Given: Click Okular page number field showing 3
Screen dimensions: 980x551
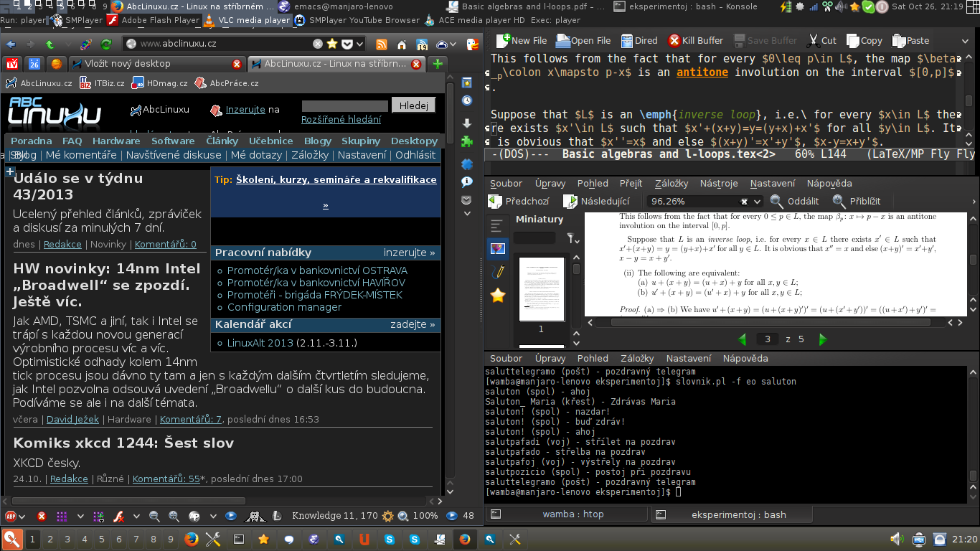Looking at the screenshot, I should [x=767, y=339].
